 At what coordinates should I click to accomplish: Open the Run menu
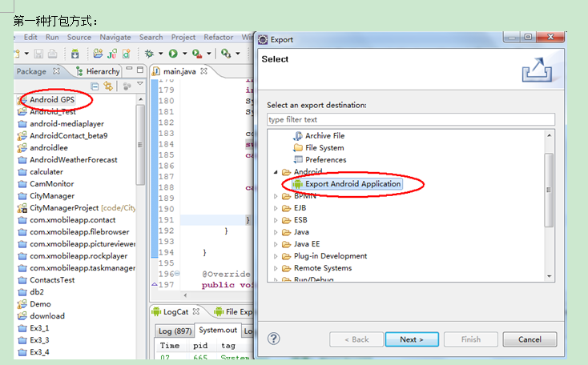(52, 37)
